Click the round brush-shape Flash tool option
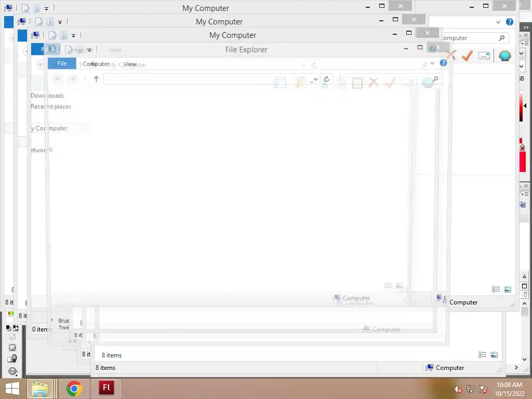532x399 pixels. (x=12, y=348)
